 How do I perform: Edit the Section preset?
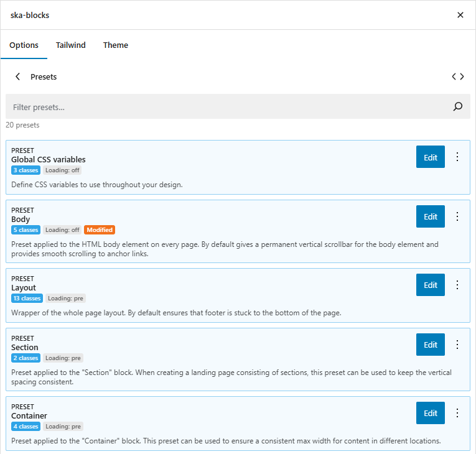tap(431, 345)
